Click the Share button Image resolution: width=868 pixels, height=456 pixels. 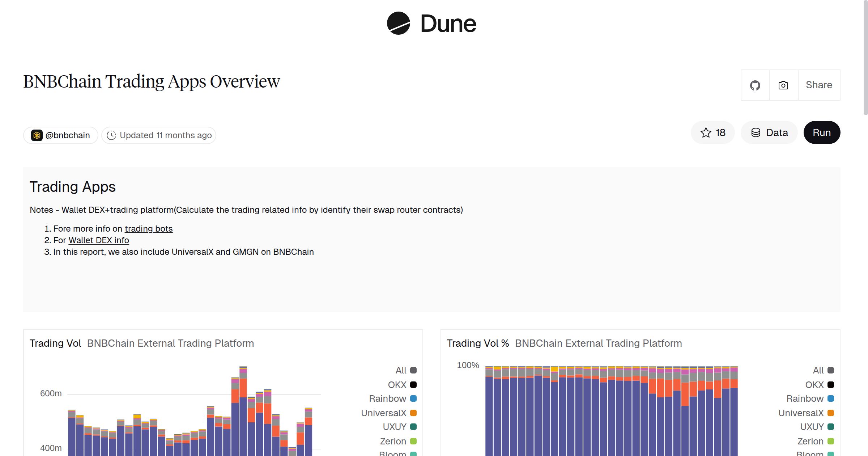point(819,85)
